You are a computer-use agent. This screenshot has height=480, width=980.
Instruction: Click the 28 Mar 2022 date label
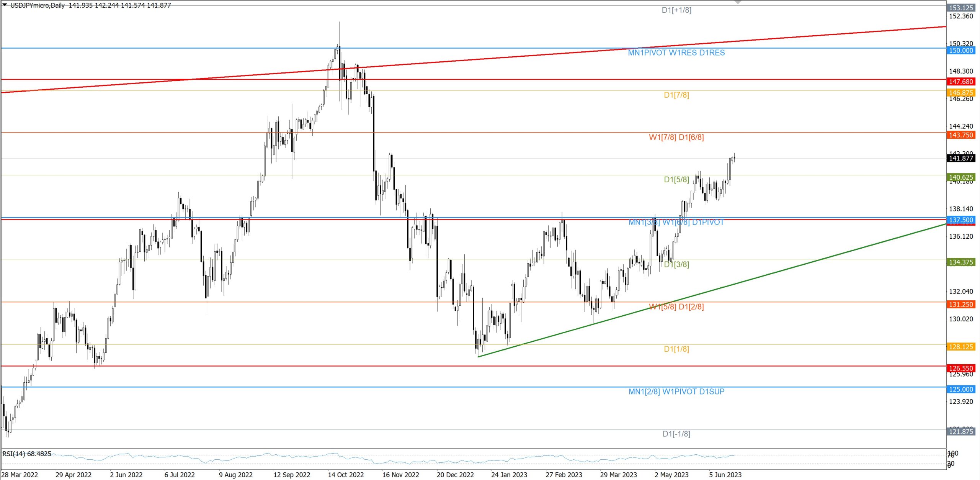pos(20,475)
